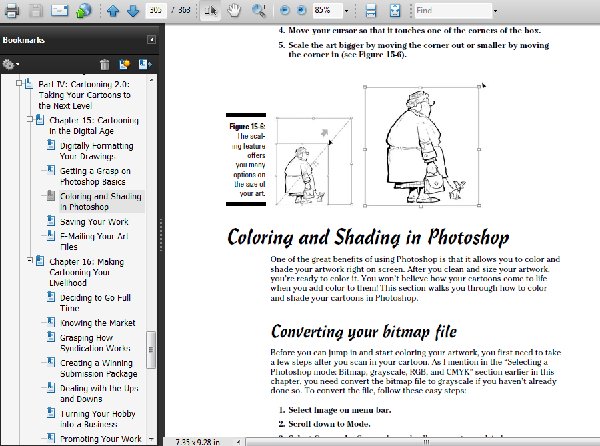Screen dimensions: 600x446
Task: Open E-Mailing Your Art Files bookmark
Action: tap(94, 241)
